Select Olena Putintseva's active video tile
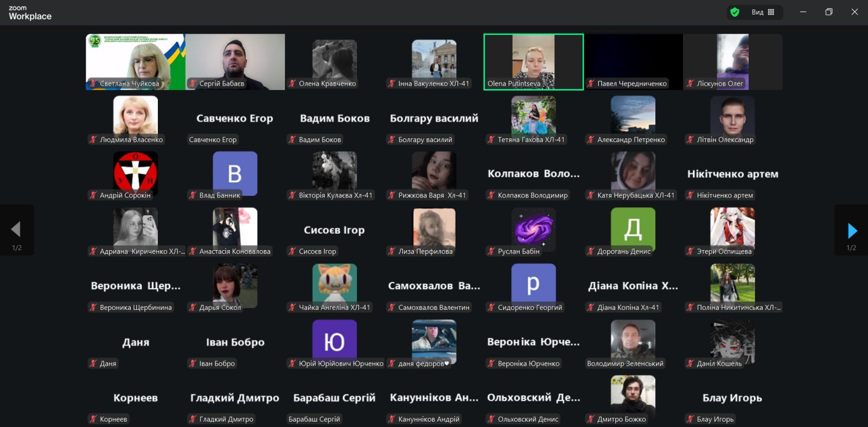Screen dimensions: 868x427 (533, 61)
